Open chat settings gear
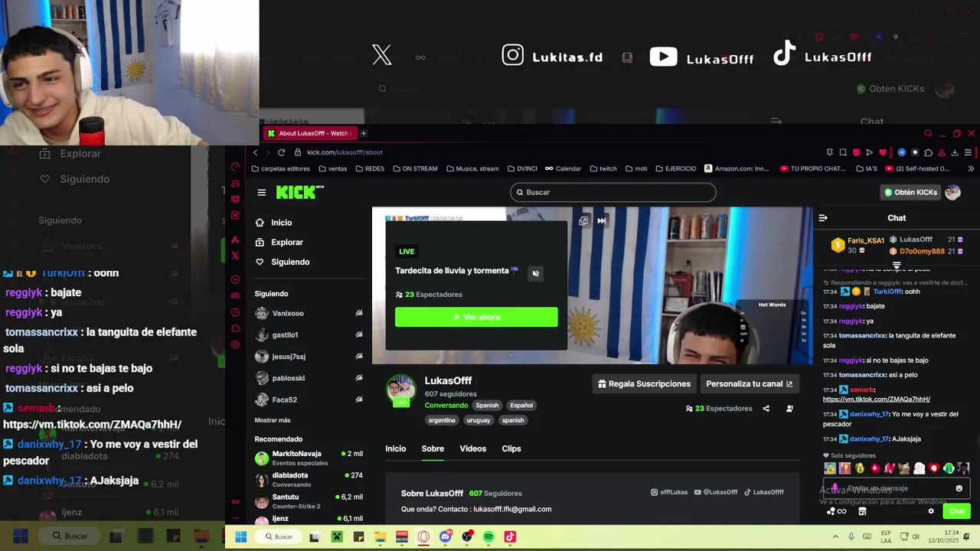The image size is (980, 551). [x=931, y=511]
